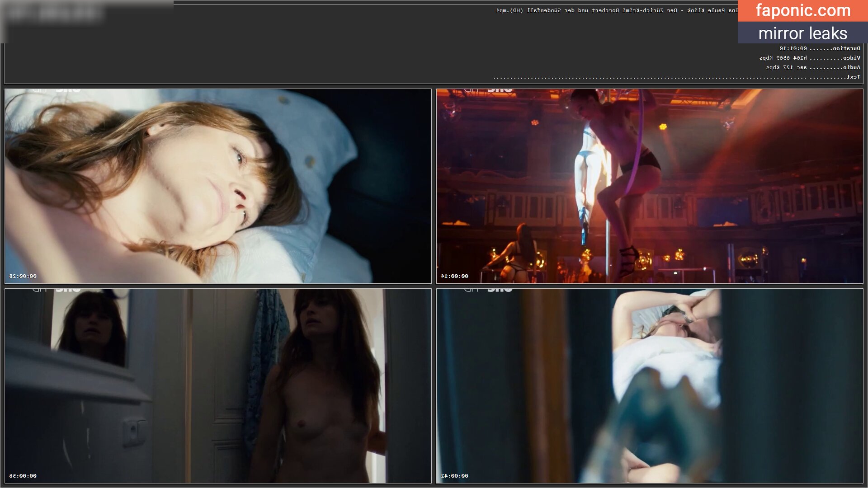868x488 pixels.
Task: Click the mirrored 00:00:42 timestamp label
Action: pyautogui.click(x=455, y=476)
